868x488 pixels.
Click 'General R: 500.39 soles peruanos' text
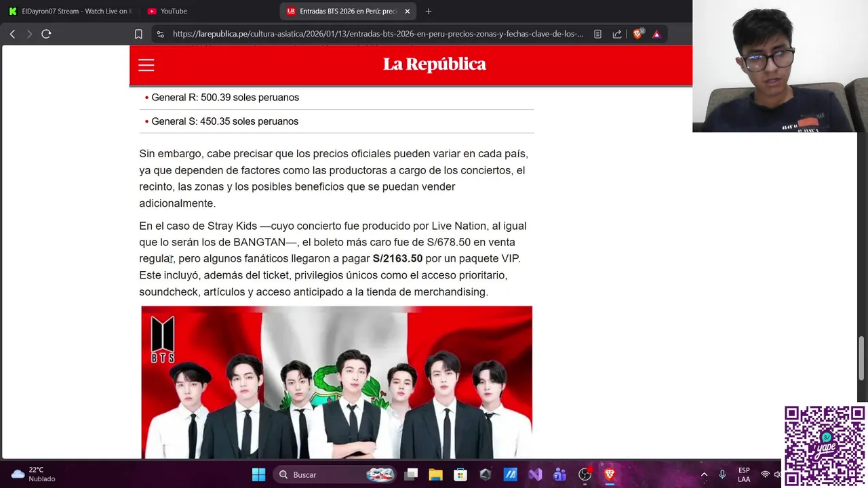pos(225,98)
